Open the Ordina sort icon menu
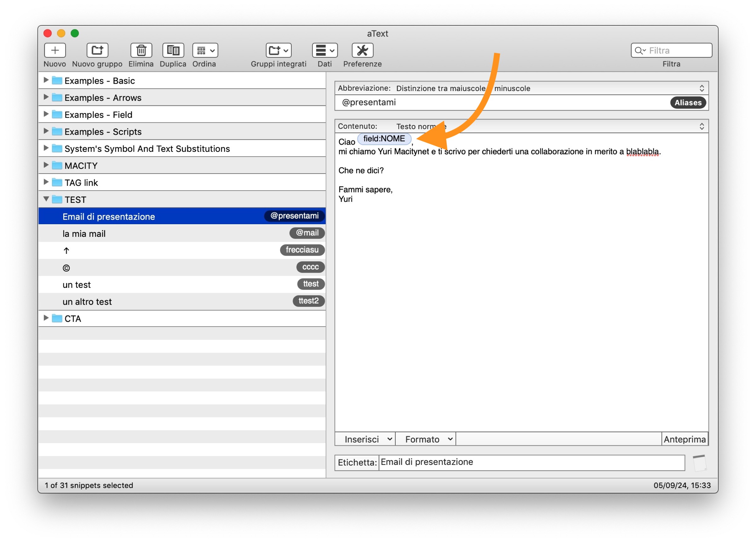This screenshot has width=756, height=543. point(205,50)
